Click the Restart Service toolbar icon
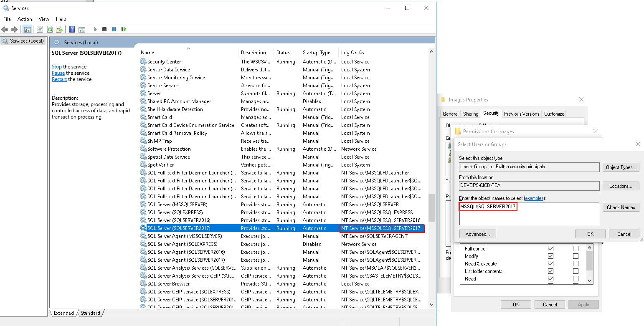The image size is (644, 326). click(124, 29)
